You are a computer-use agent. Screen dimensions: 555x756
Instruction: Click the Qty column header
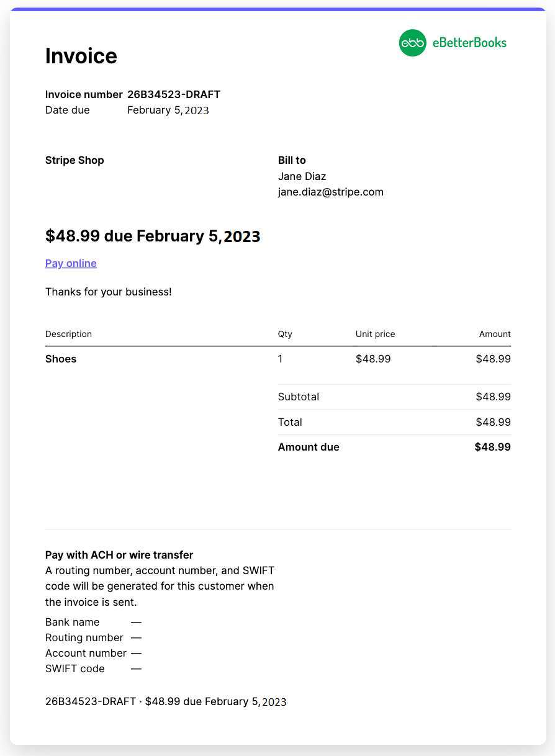(x=285, y=334)
